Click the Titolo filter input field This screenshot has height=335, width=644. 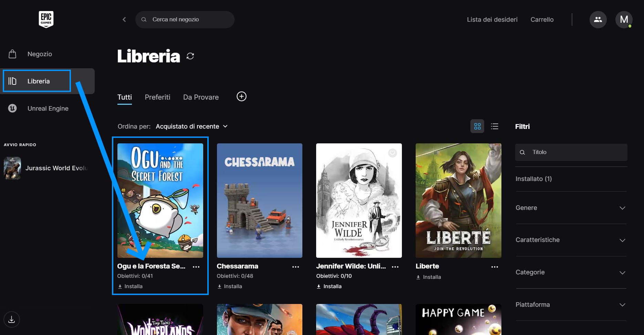(x=571, y=152)
